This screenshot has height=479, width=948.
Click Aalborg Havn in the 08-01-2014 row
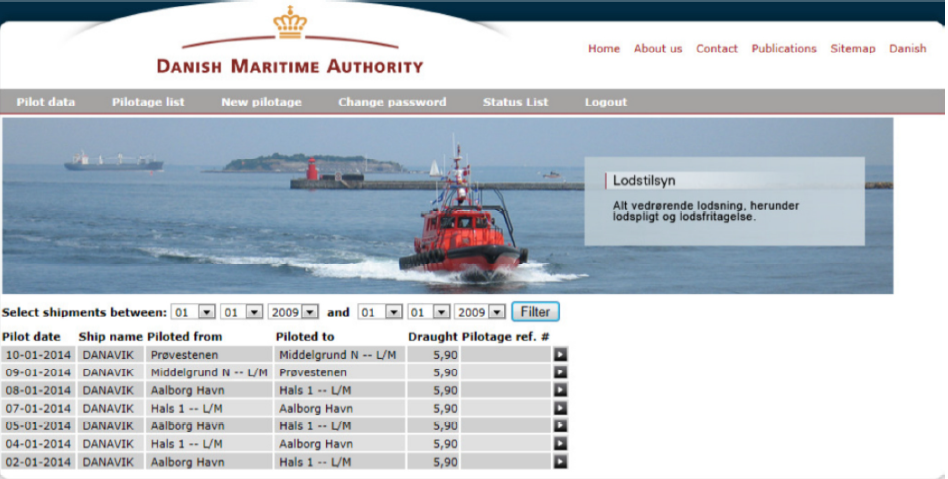[187, 390]
